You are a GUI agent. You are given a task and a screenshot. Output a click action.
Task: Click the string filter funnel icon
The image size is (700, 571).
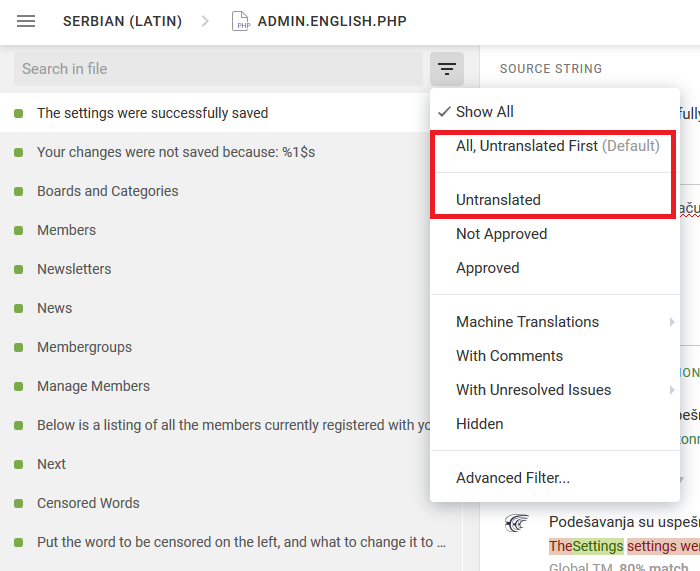point(447,69)
